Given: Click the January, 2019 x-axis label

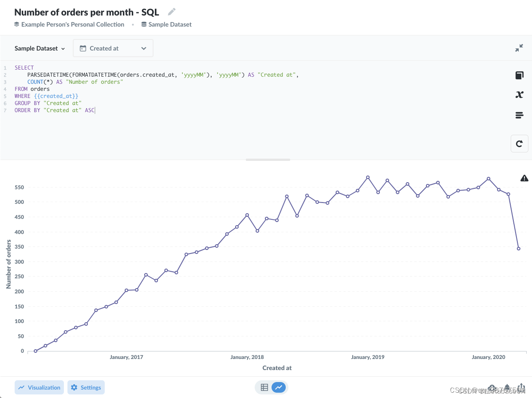Looking at the screenshot, I should [x=368, y=357].
